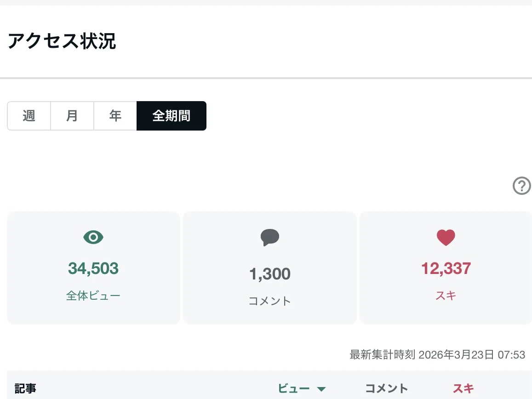Toggle sort arrow next to ビュー

click(x=321, y=389)
